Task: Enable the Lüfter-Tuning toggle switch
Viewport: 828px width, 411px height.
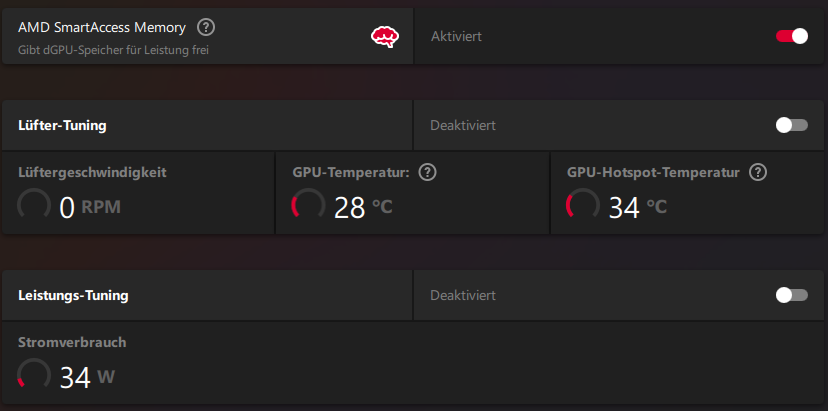Action: [x=791, y=125]
